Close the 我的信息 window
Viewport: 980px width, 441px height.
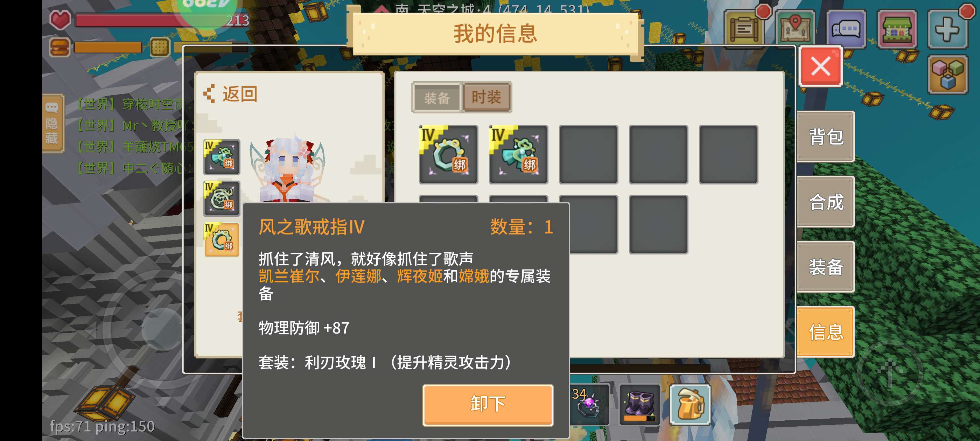(821, 66)
